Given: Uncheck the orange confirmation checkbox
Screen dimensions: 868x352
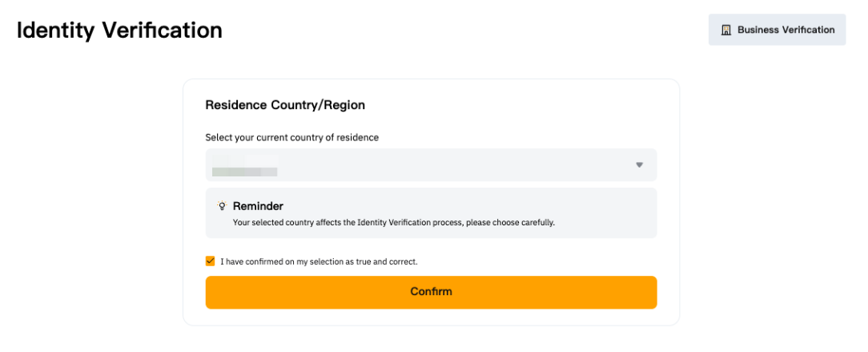Looking at the screenshot, I should click(x=211, y=261).
